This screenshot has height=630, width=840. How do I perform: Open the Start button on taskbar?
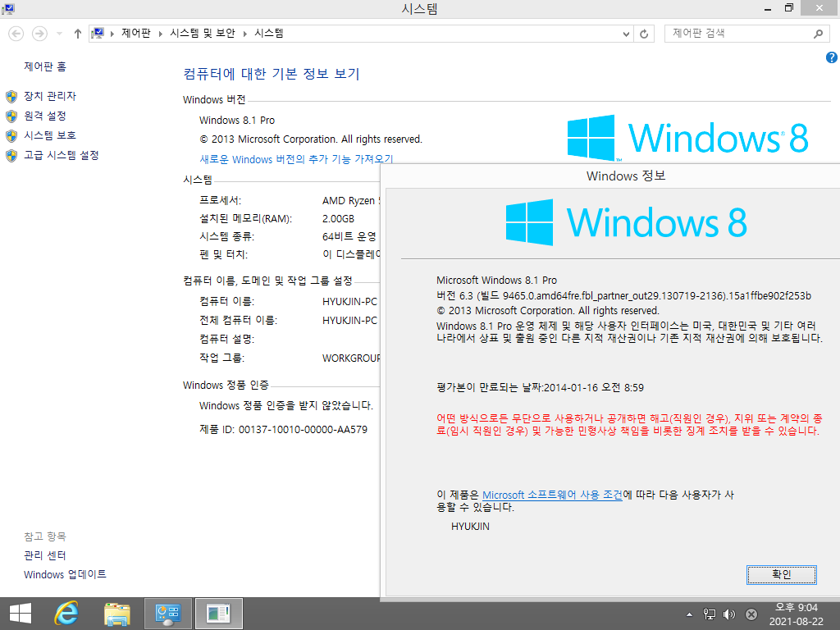[21, 614]
